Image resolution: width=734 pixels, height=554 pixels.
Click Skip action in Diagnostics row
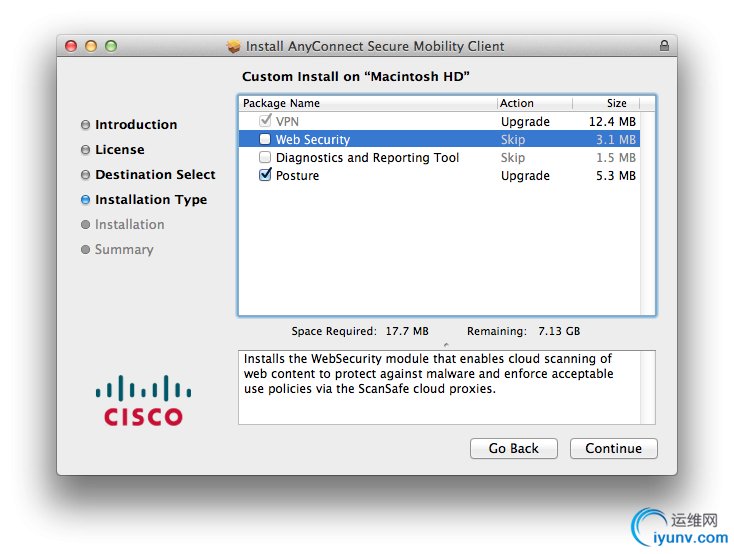pos(513,158)
